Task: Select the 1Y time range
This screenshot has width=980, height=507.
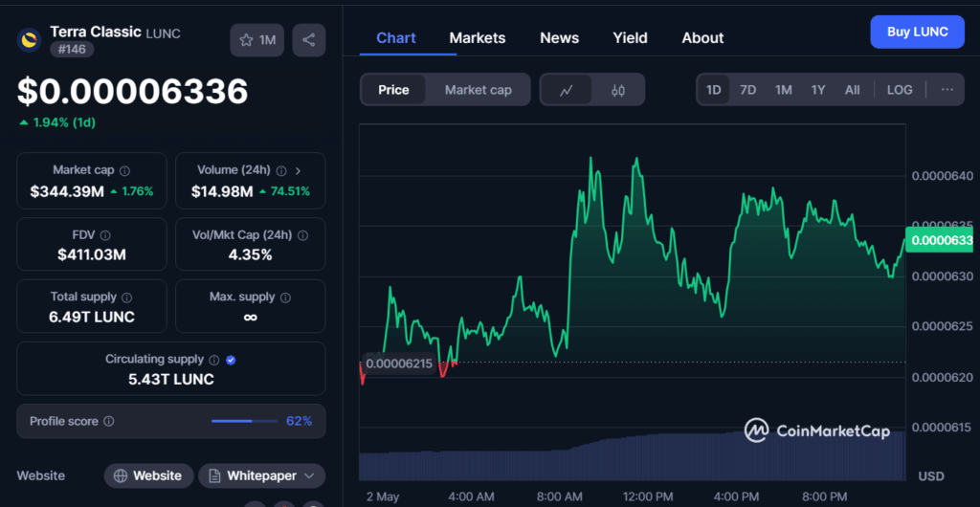Action: [x=818, y=90]
